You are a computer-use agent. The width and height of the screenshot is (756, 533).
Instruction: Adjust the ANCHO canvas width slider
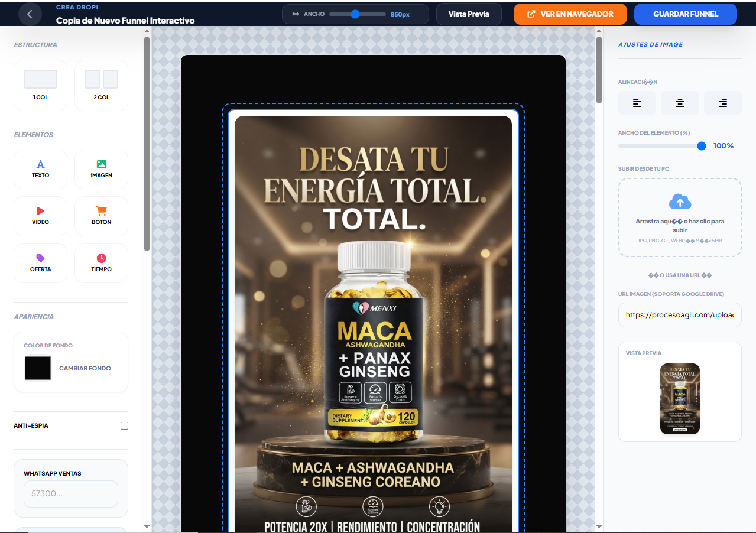(356, 14)
